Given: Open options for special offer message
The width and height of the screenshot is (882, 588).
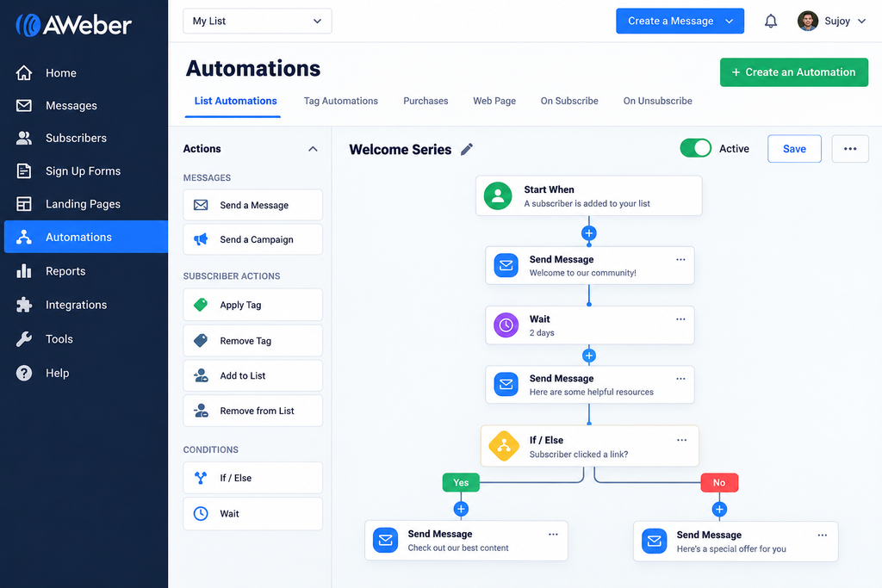Looking at the screenshot, I should tap(822, 535).
